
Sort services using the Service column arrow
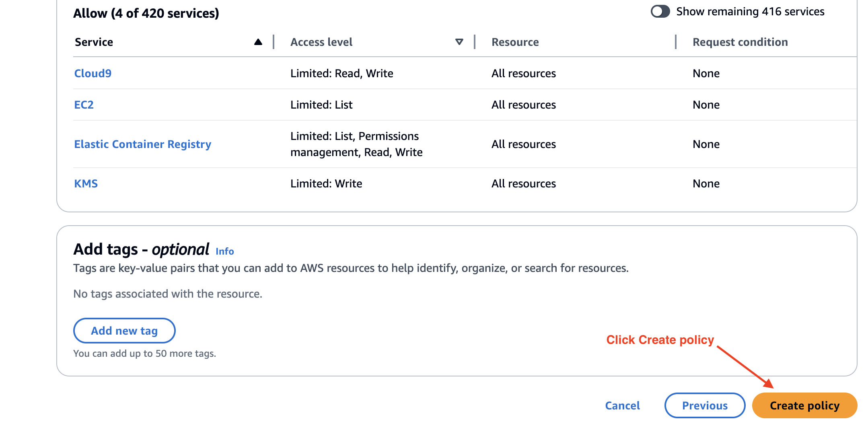[x=257, y=41]
